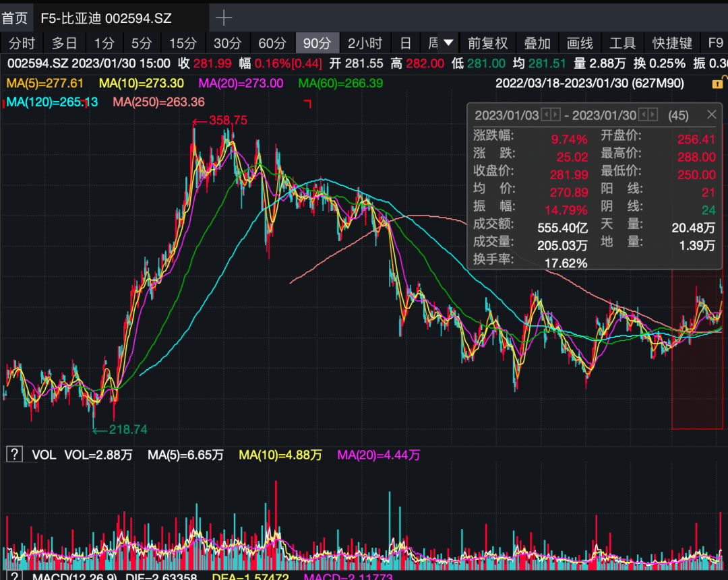
Task: Step start date 2023/01/03 forward
Action: [555, 115]
